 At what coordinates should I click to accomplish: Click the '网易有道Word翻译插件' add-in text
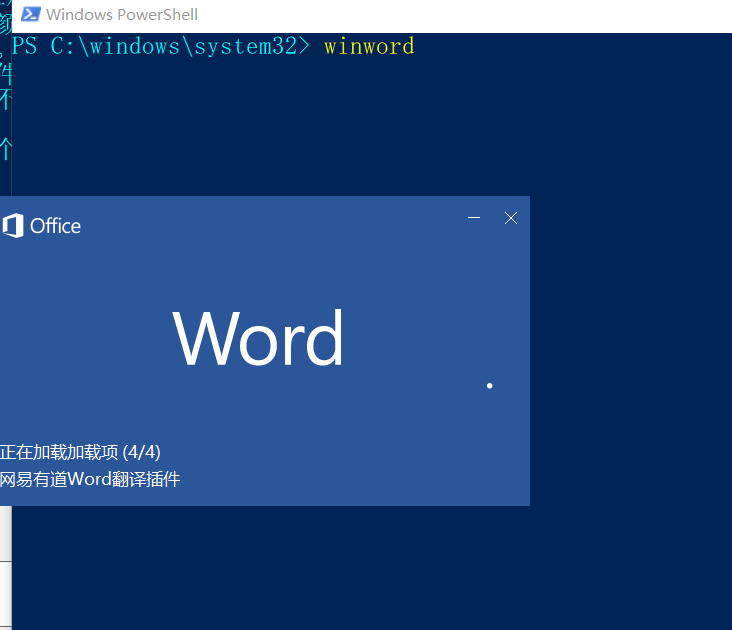click(90, 479)
